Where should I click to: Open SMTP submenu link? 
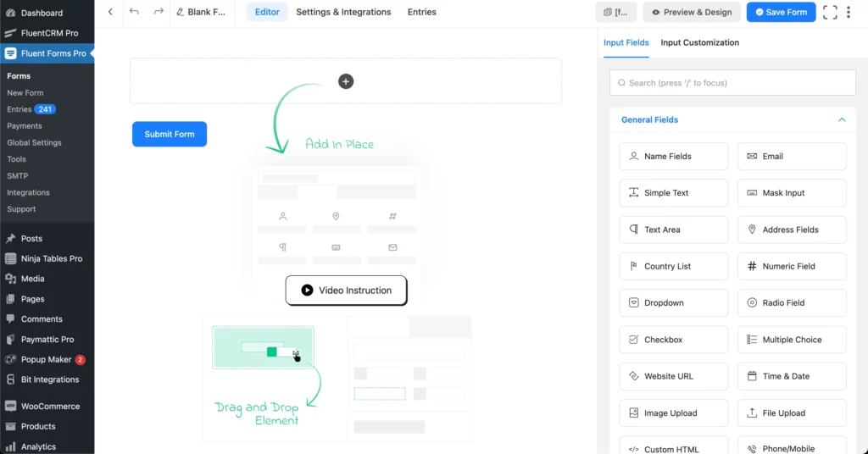(17, 176)
